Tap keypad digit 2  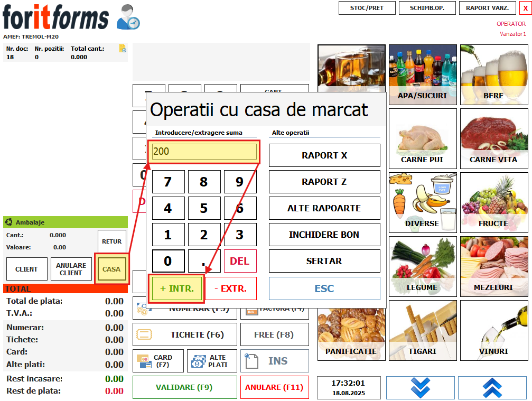204,235
